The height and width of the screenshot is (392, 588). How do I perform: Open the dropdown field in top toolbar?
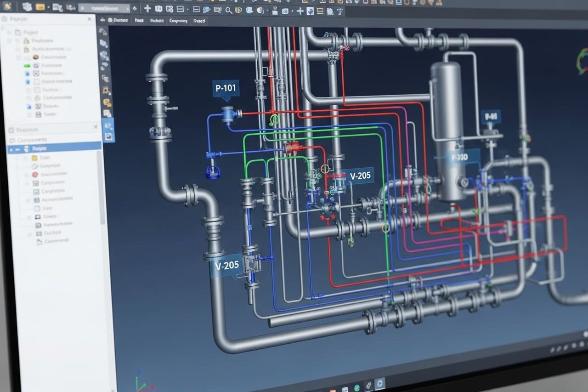106,8
